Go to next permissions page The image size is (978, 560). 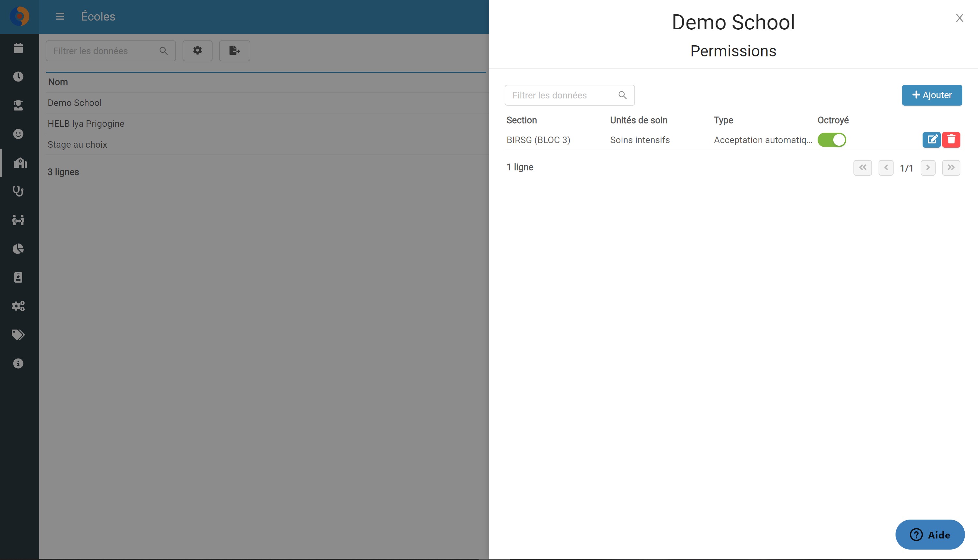click(x=927, y=168)
